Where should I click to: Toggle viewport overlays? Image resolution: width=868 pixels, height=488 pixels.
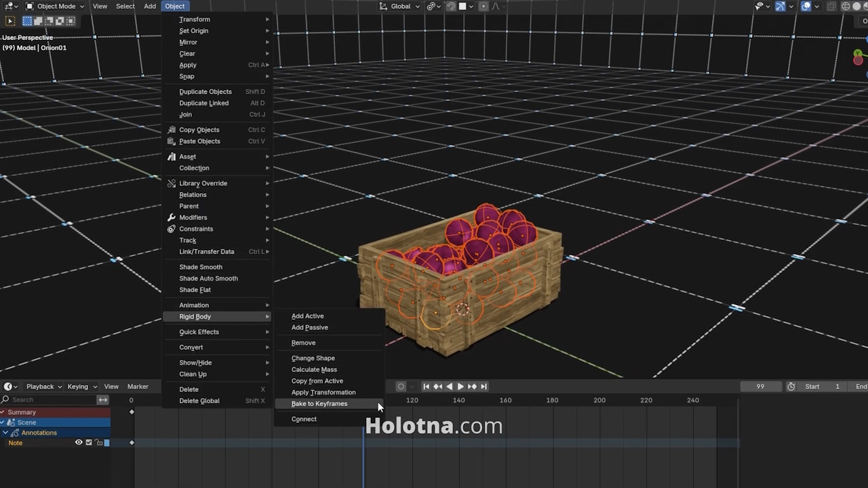(806, 6)
